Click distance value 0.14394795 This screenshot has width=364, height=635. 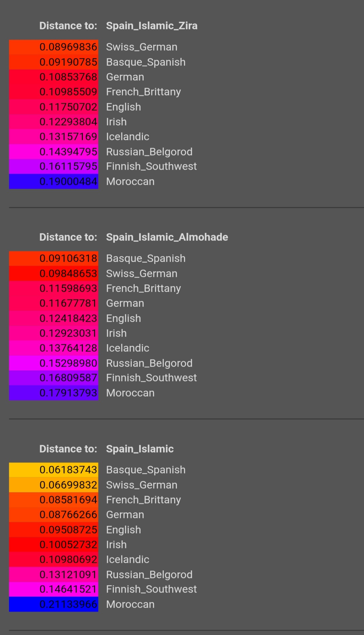click(x=54, y=152)
